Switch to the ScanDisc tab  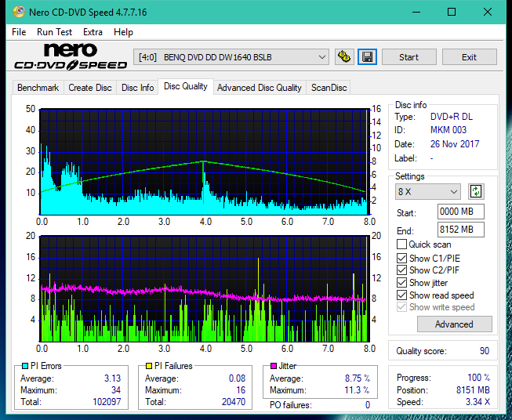(x=329, y=88)
